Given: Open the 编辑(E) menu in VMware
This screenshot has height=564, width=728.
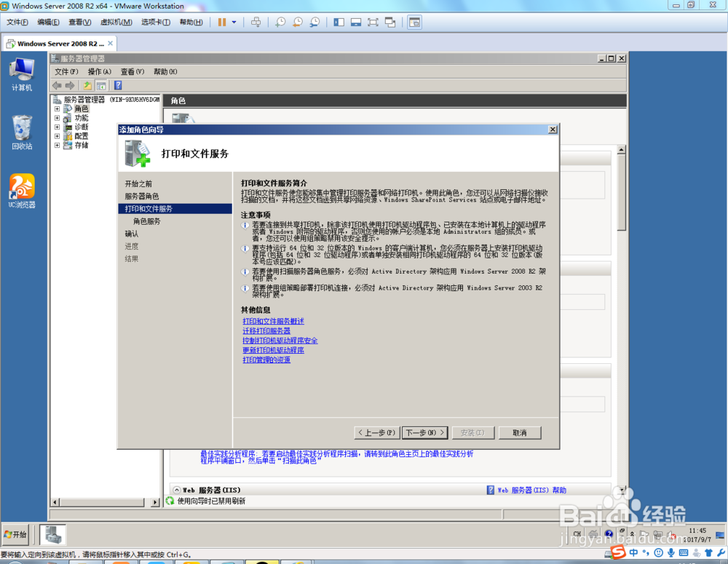Looking at the screenshot, I should pos(48,23).
